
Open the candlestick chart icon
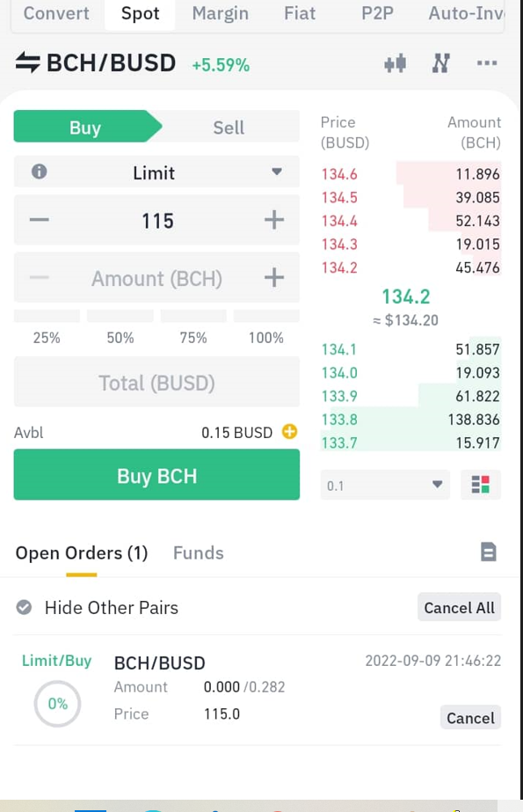click(x=396, y=63)
